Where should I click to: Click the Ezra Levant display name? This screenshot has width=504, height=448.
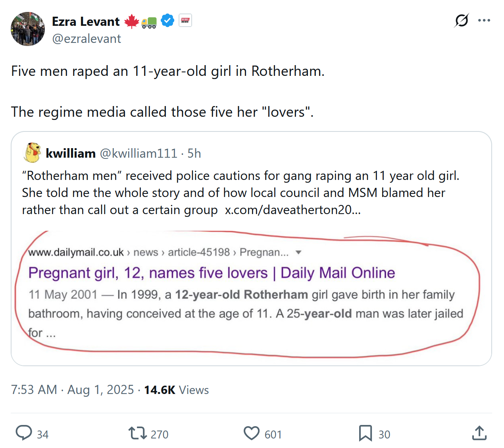click(x=86, y=21)
